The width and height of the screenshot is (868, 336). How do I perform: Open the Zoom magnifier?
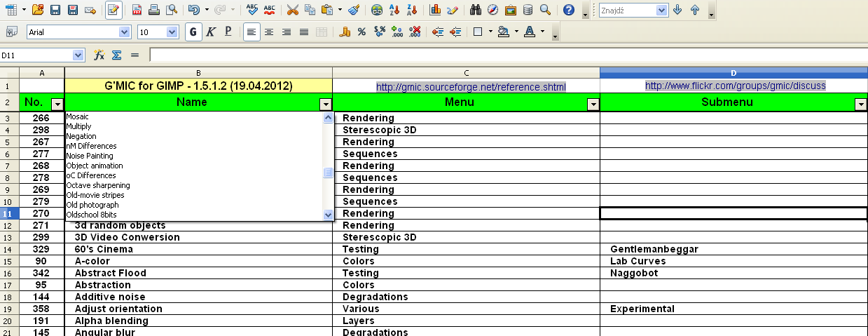coord(544,10)
